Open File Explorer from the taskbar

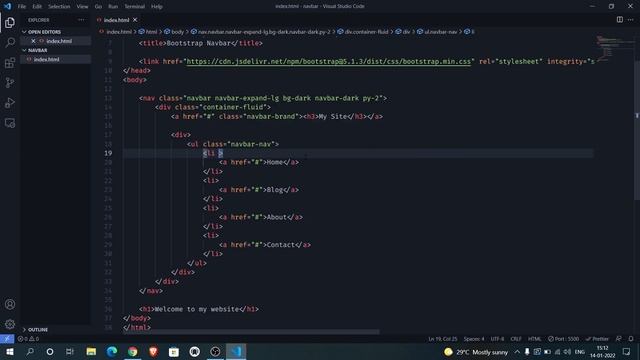(x=91, y=351)
